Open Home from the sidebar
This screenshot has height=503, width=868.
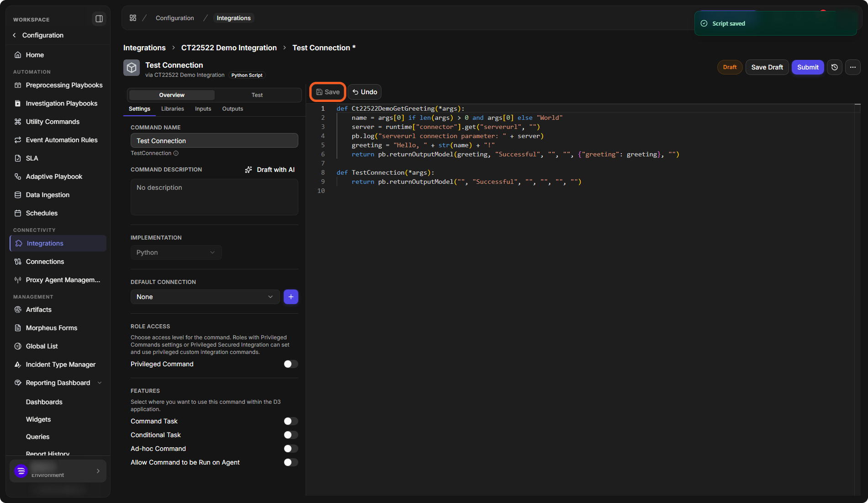[x=35, y=55]
